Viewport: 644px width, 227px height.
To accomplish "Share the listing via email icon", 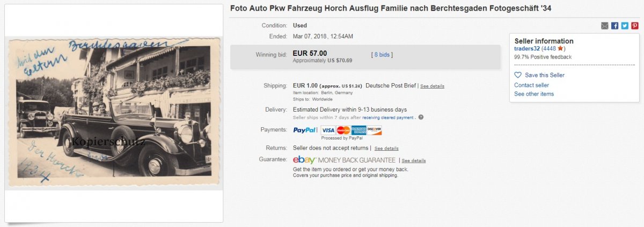I will point(605,26).
